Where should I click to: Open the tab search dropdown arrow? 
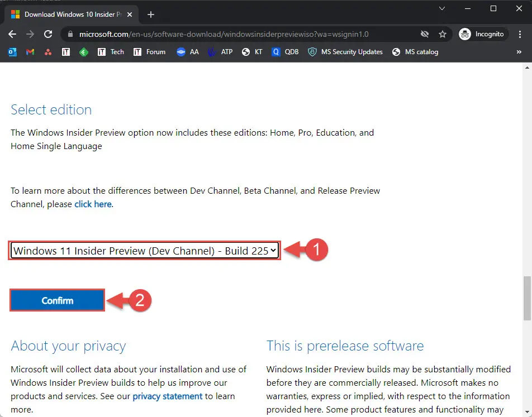(441, 8)
